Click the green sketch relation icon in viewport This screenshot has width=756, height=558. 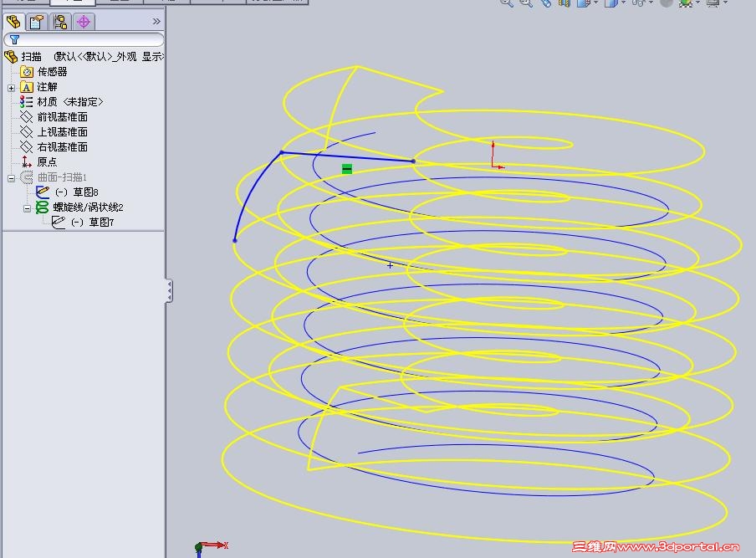pyautogui.click(x=347, y=169)
